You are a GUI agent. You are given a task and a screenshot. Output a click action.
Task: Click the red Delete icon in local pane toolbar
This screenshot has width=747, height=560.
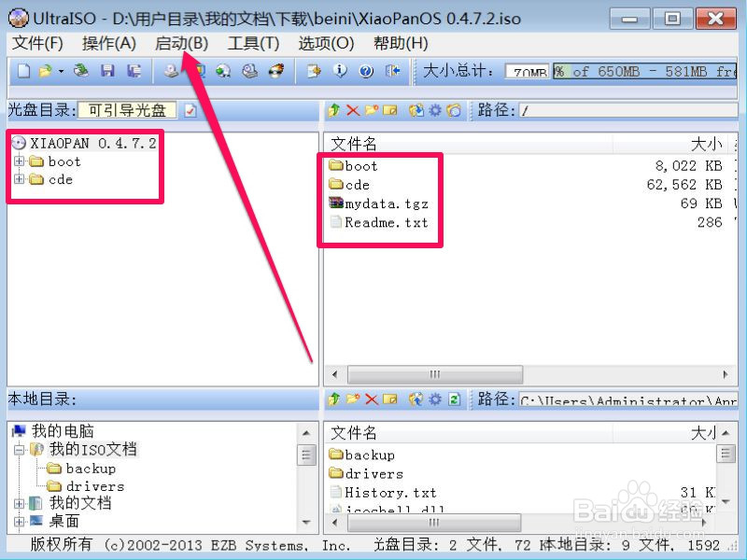tap(372, 399)
